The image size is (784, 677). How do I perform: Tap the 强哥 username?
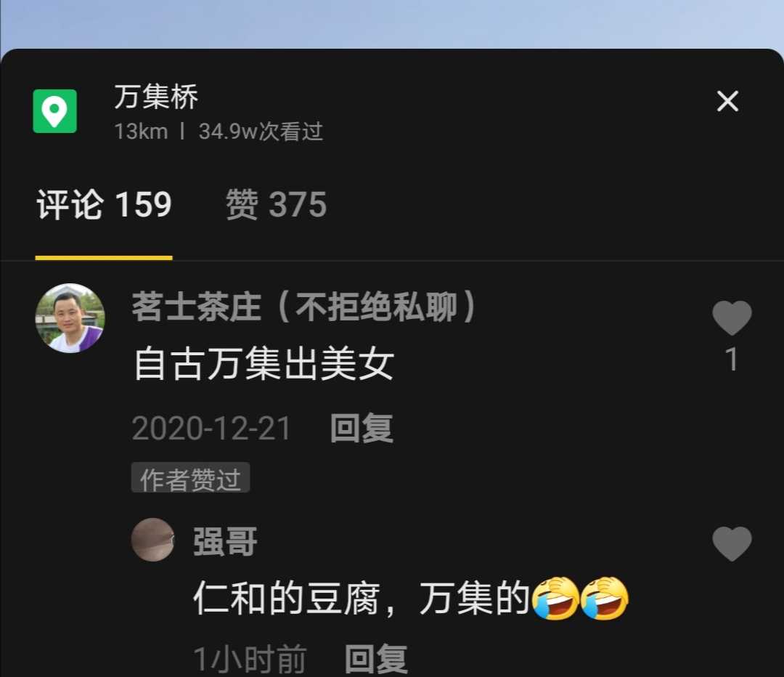click(225, 541)
